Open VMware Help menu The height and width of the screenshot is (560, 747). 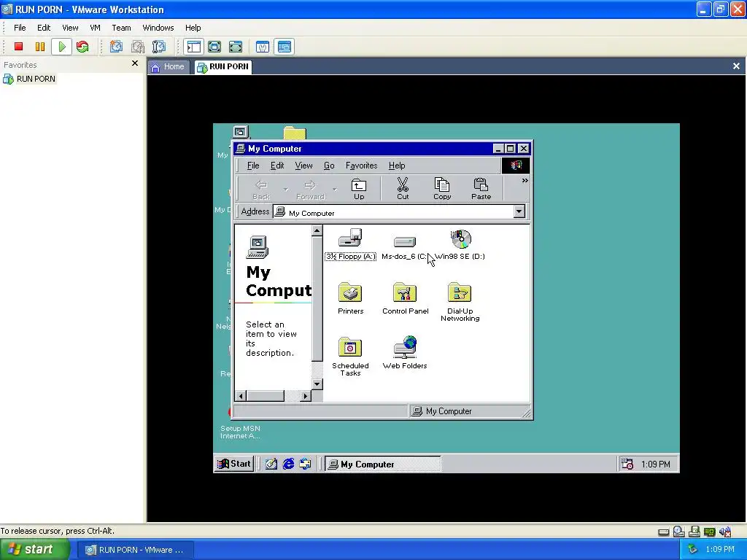coord(193,28)
